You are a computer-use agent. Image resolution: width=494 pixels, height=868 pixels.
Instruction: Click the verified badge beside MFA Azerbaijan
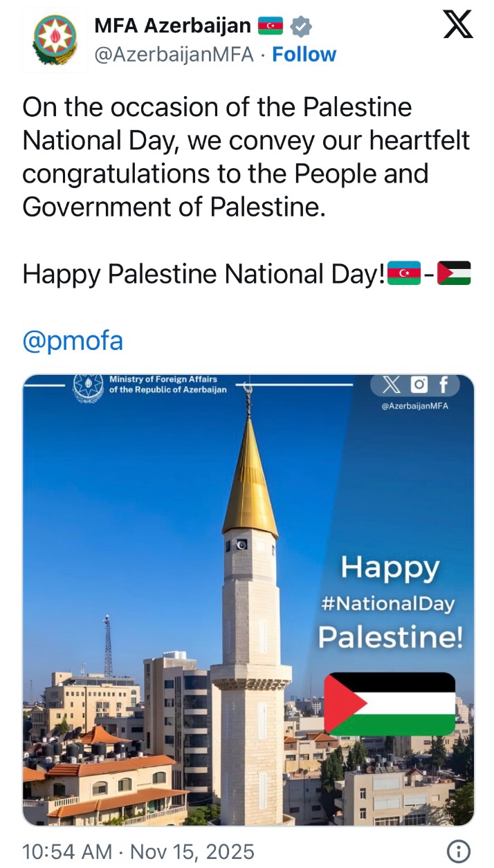click(300, 27)
